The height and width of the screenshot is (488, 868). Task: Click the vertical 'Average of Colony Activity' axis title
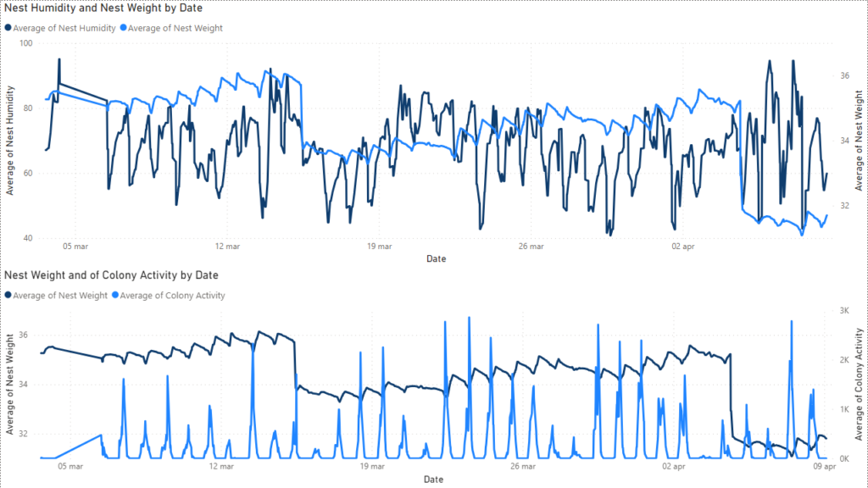pyautogui.click(x=857, y=384)
